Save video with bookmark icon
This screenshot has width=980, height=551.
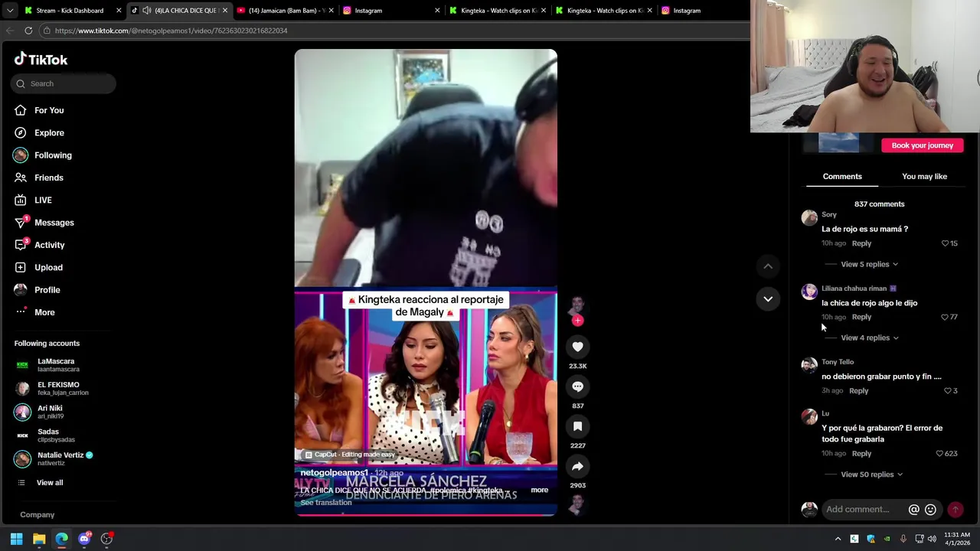click(577, 426)
